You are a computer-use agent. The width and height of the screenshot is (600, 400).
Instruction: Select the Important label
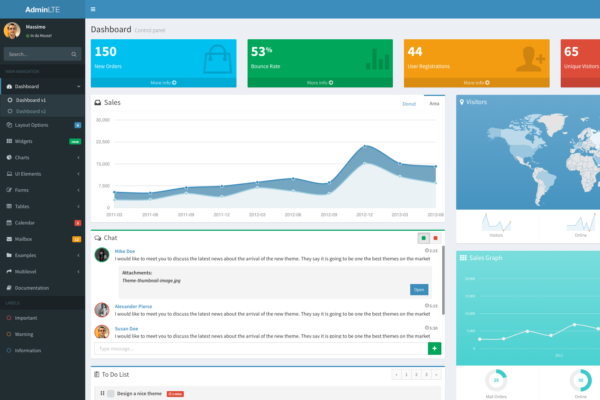42,318
